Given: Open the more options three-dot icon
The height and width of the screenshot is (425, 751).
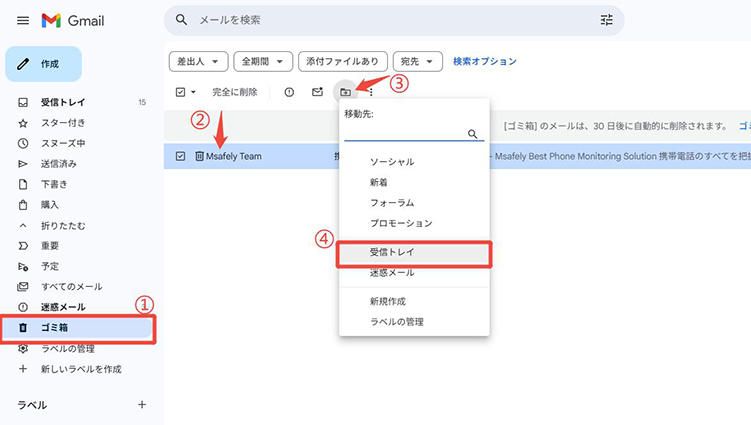Looking at the screenshot, I should tap(371, 92).
